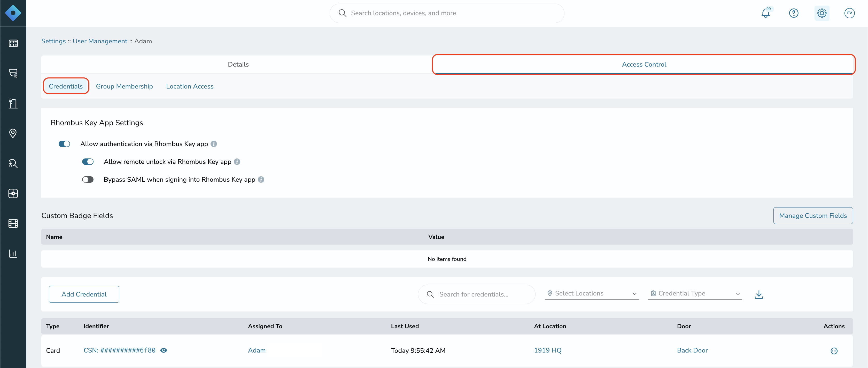Expand the Select Locations dropdown
This screenshot has height=368, width=868.
point(591,294)
